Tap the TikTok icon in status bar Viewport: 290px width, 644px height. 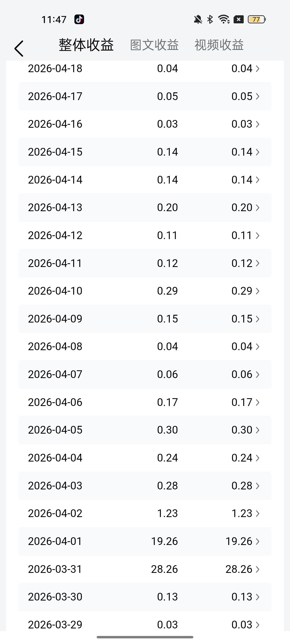pyautogui.click(x=79, y=19)
